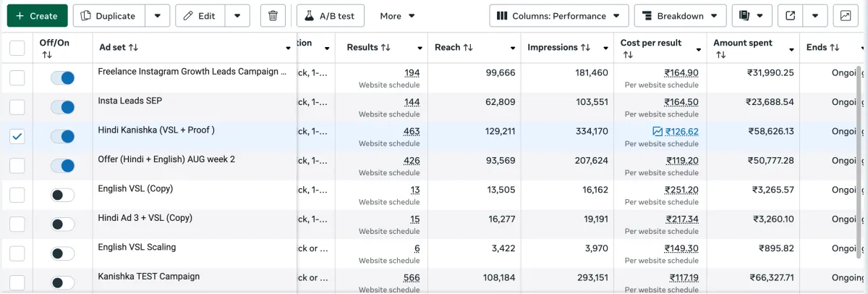Open the charts view icon
The width and height of the screenshot is (868, 294).
pyautogui.click(x=846, y=16)
